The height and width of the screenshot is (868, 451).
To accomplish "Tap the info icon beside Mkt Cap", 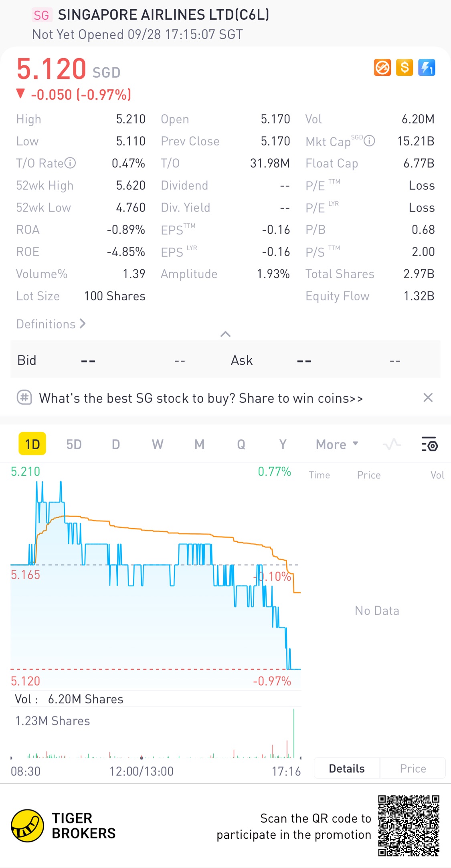I will 369,141.
